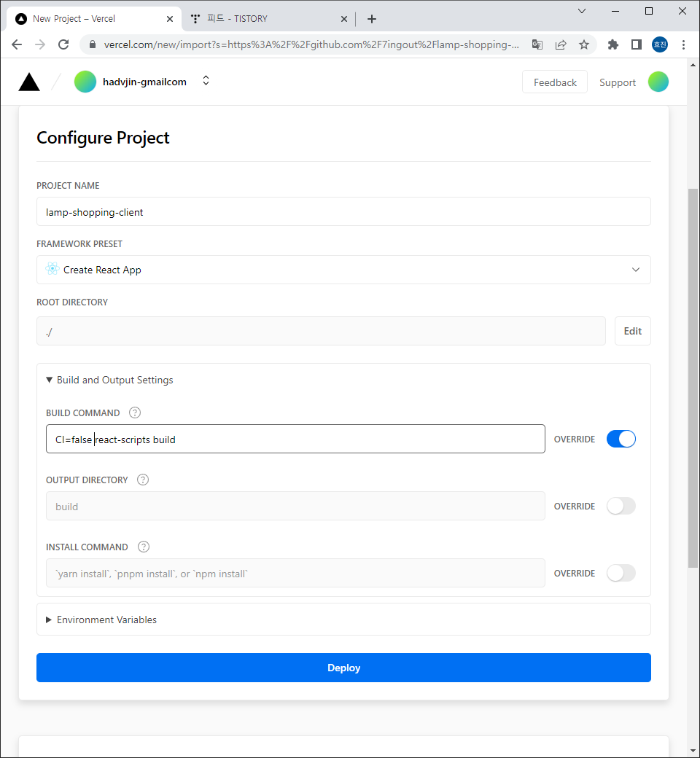Click the scrollbar up arrow
The width and height of the screenshot is (700, 758).
point(693,64)
